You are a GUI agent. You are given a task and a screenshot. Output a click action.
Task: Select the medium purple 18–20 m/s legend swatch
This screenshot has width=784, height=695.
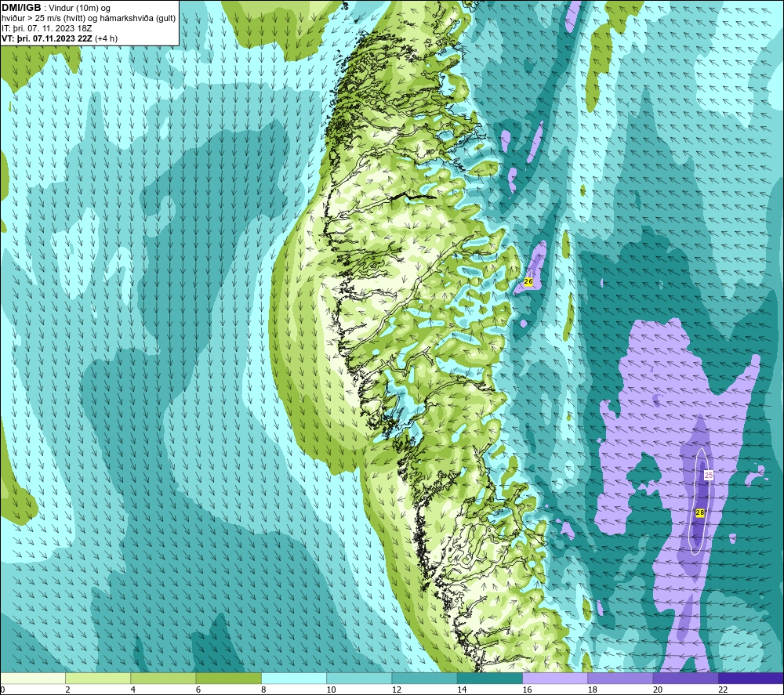620,678
